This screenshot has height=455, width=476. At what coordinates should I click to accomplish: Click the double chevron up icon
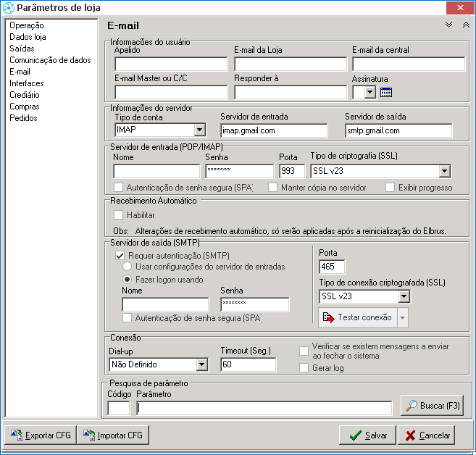pyautogui.click(x=466, y=25)
